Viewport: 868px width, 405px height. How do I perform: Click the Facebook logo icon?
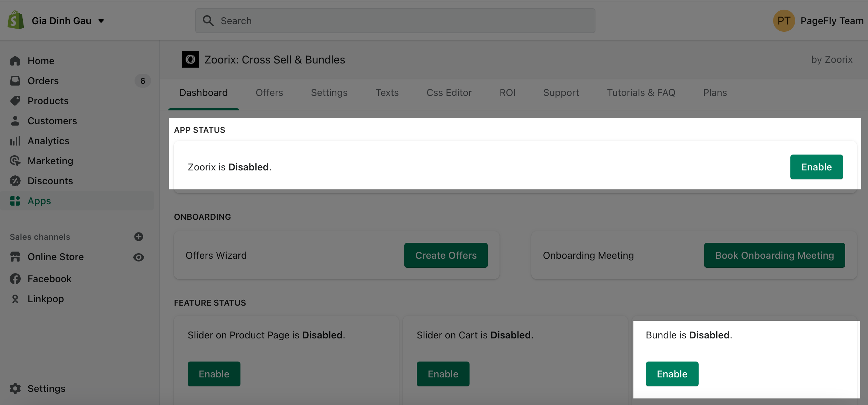click(15, 279)
